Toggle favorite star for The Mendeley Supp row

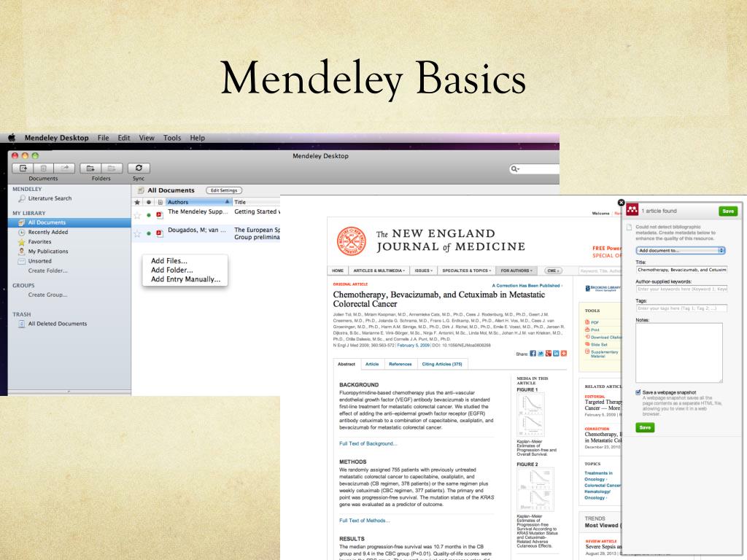(137, 215)
